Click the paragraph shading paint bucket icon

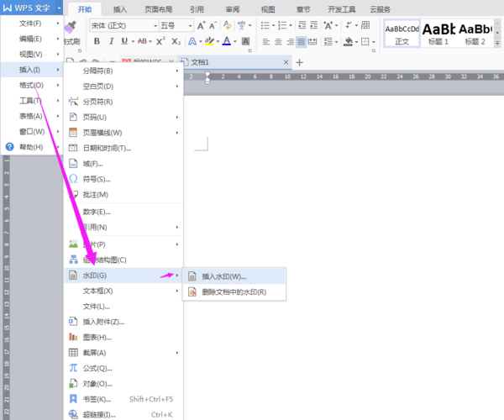(x=348, y=42)
